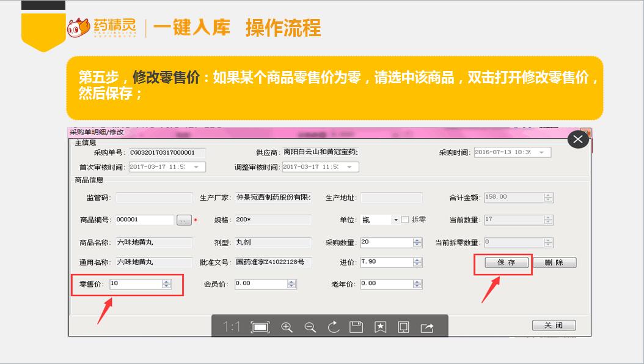Click the 关闭 button
Image resolution: width=644 pixels, height=364 pixels.
pyautogui.click(x=554, y=325)
